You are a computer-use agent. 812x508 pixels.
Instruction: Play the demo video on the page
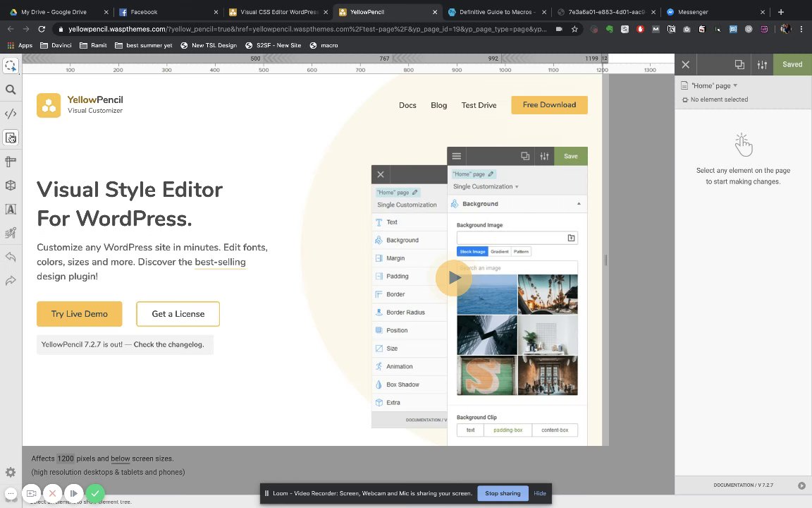tap(454, 277)
